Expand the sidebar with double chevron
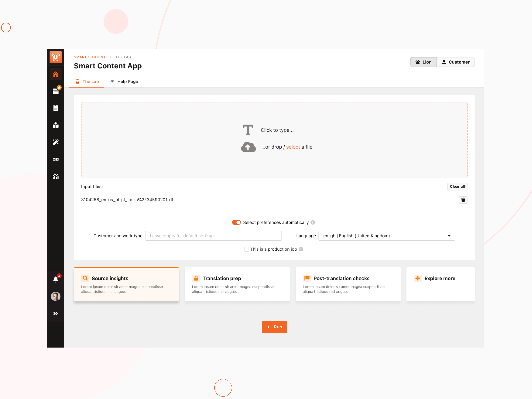The height and width of the screenshot is (399, 532). click(56, 313)
